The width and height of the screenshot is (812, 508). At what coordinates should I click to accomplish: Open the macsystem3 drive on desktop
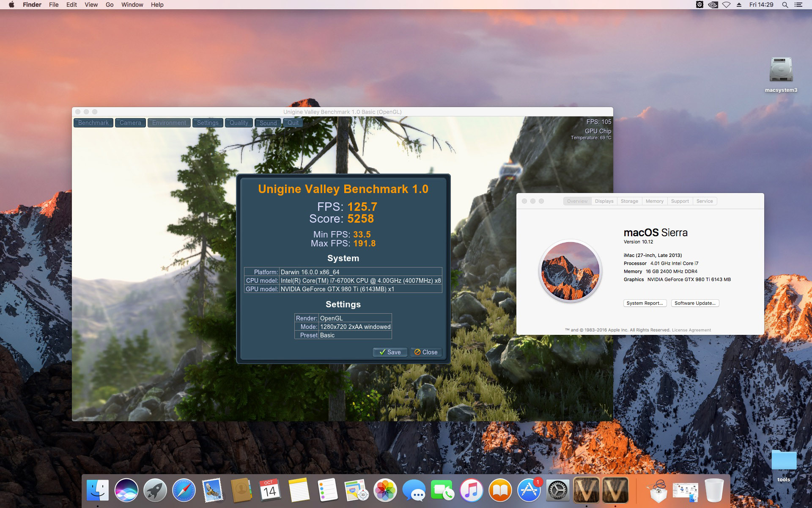(x=781, y=75)
